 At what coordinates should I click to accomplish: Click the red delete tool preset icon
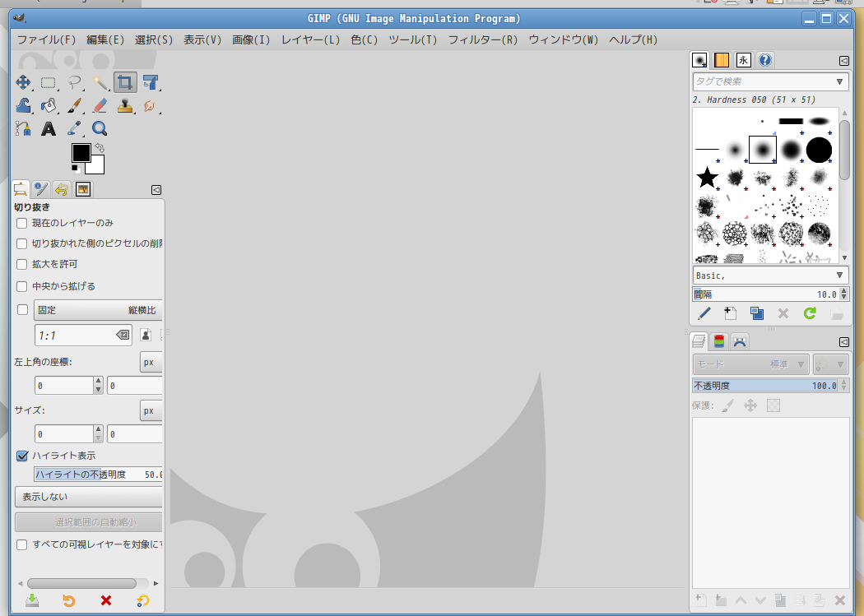click(x=106, y=600)
